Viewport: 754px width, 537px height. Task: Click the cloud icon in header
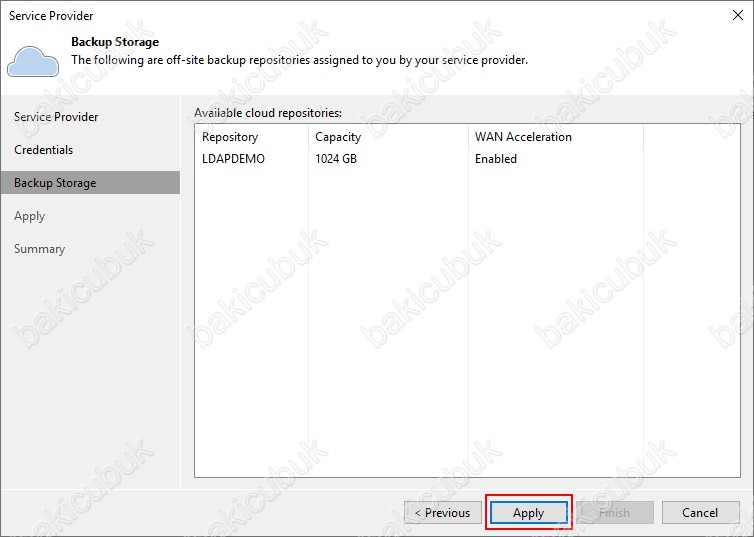tap(33, 61)
